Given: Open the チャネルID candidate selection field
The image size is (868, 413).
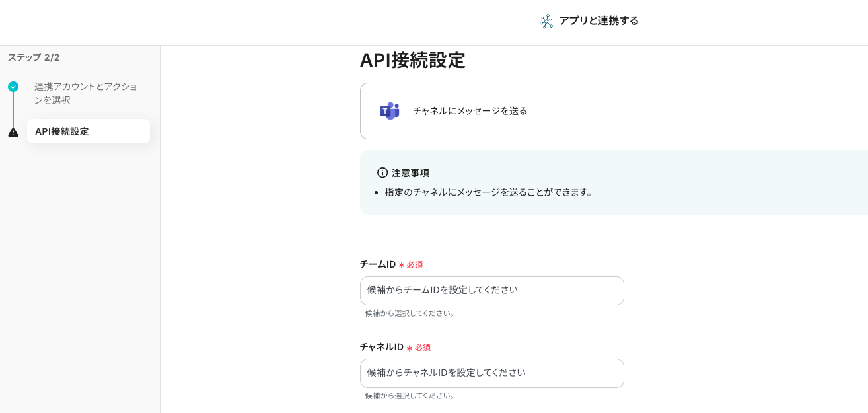Looking at the screenshot, I should point(491,373).
